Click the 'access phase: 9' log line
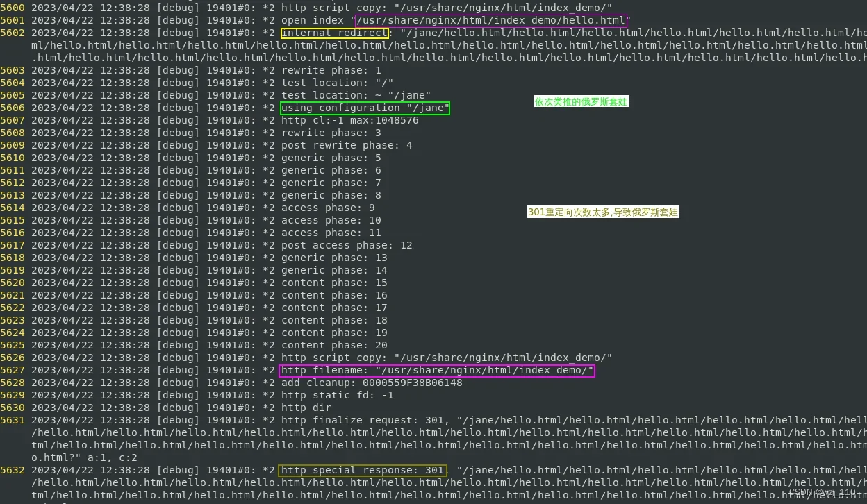The width and height of the screenshot is (867, 504). point(188,208)
